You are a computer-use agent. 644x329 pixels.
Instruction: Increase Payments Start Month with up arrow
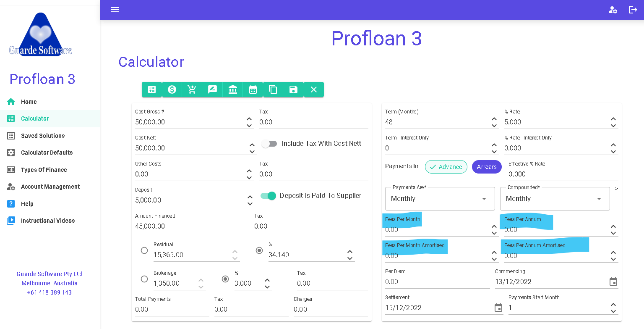point(613,305)
